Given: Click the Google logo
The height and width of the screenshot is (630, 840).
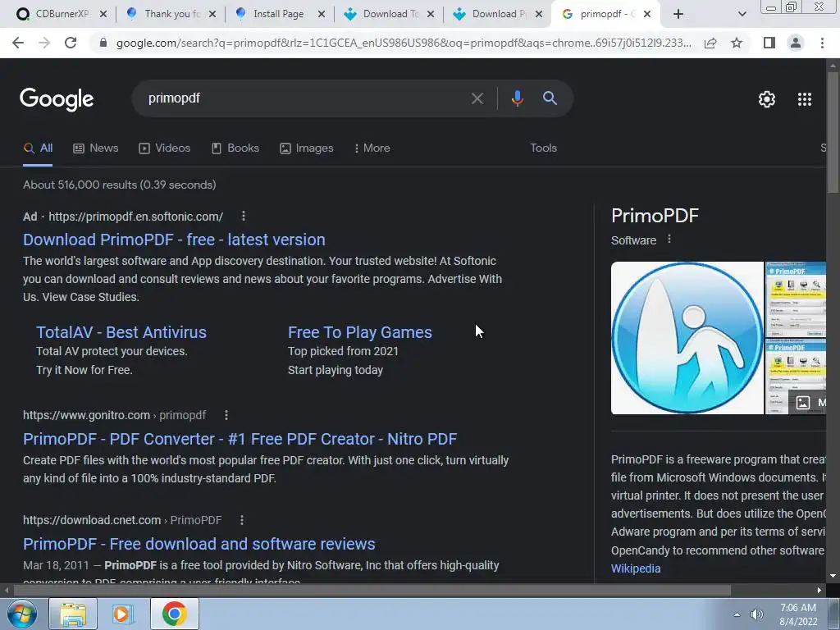Looking at the screenshot, I should click(57, 99).
